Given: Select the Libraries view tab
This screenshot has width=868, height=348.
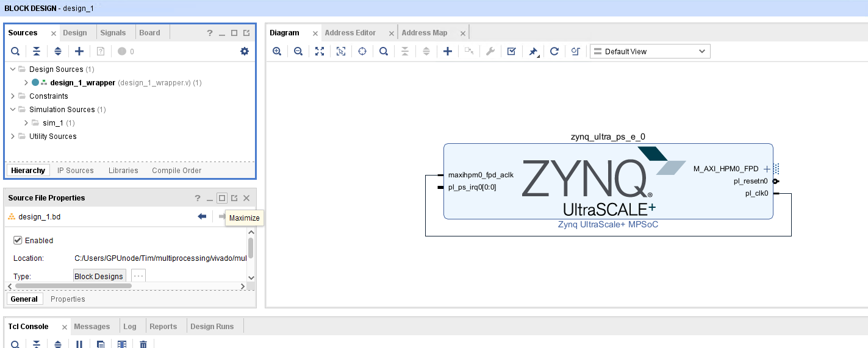Looking at the screenshot, I should click(123, 171).
